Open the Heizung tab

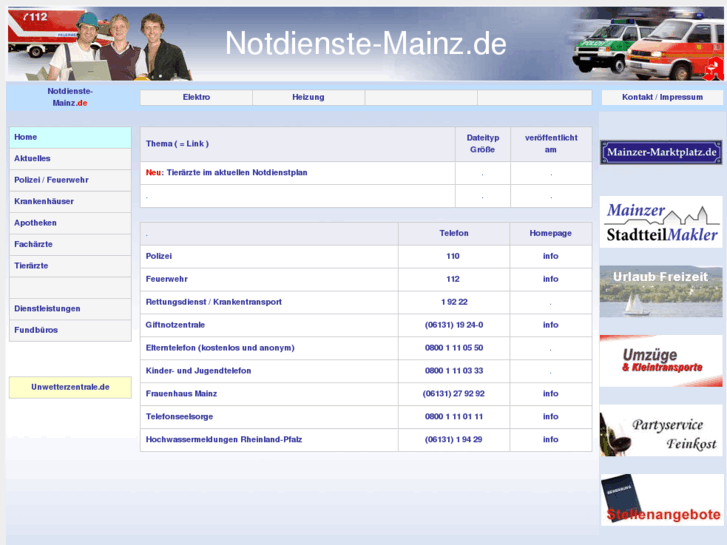click(x=308, y=97)
